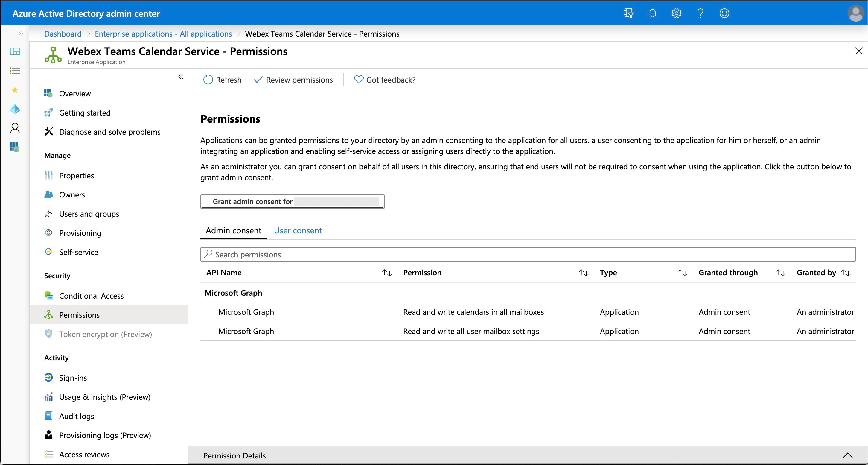Open the user account avatar
Image resolution: width=868 pixels, height=465 pixels.
coord(855,13)
